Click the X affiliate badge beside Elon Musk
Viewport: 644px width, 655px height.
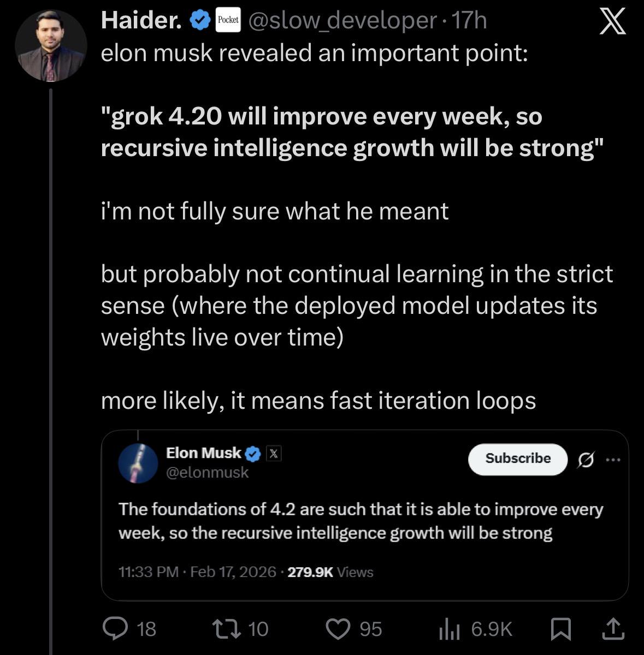274,453
